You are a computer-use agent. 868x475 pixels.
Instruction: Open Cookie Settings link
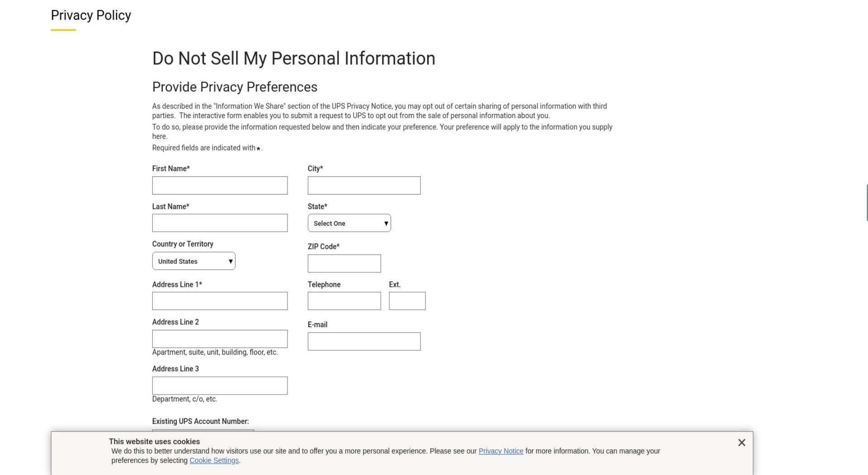pos(214,461)
